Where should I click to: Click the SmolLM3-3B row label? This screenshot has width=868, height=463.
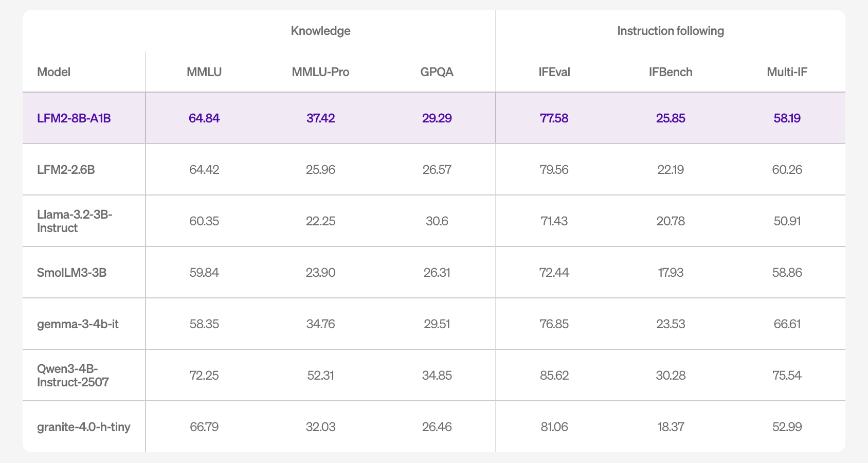(72, 273)
